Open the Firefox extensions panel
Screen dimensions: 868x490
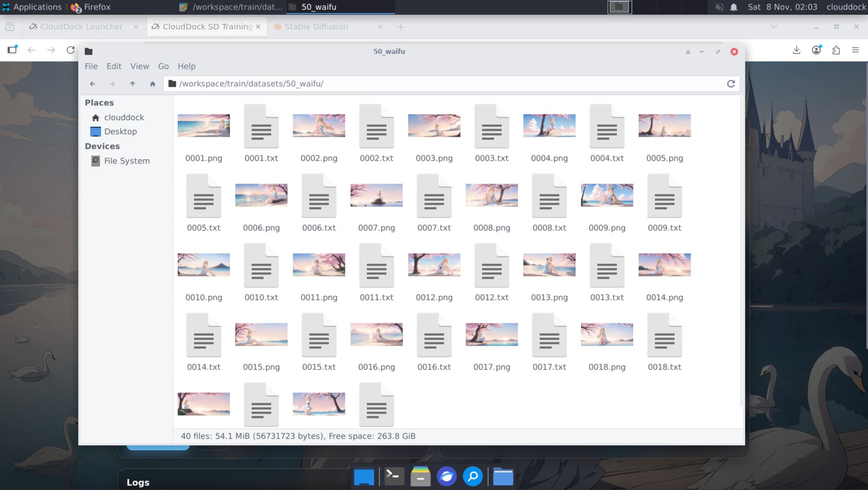click(837, 50)
